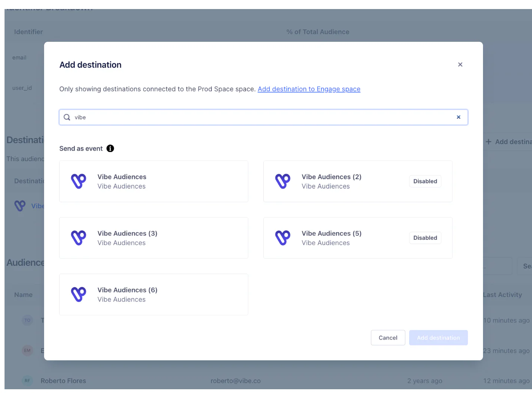Click TO avatar in background list

[28, 320]
